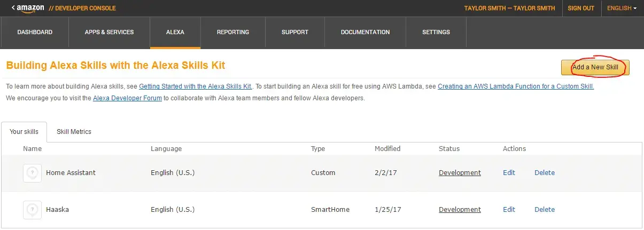This screenshot has height=230, width=644.
Task: Navigate to Support page
Action: click(295, 32)
